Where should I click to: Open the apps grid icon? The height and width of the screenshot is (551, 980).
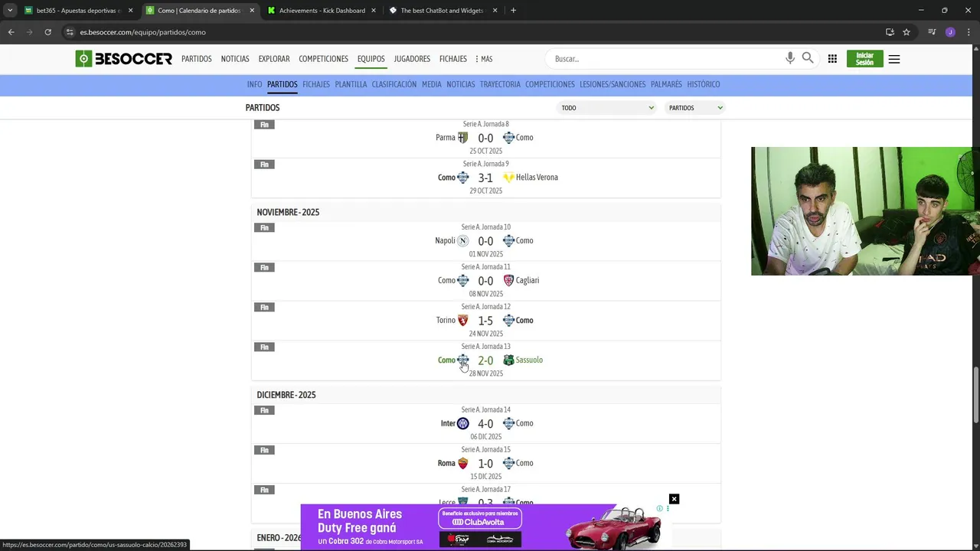pyautogui.click(x=832, y=59)
